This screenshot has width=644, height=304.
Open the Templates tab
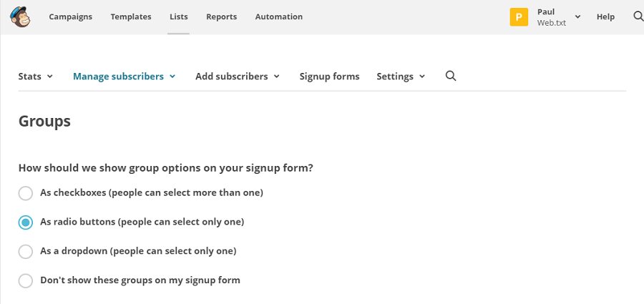[x=131, y=17]
